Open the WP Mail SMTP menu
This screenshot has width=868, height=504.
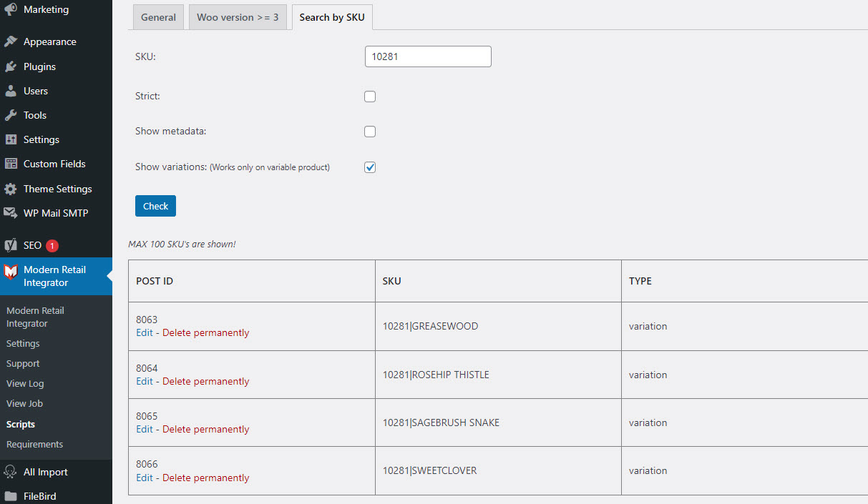pyautogui.click(x=56, y=213)
